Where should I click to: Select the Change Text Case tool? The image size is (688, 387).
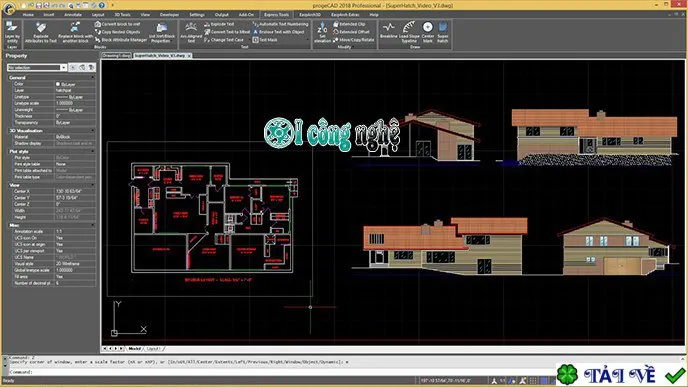tap(224, 40)
